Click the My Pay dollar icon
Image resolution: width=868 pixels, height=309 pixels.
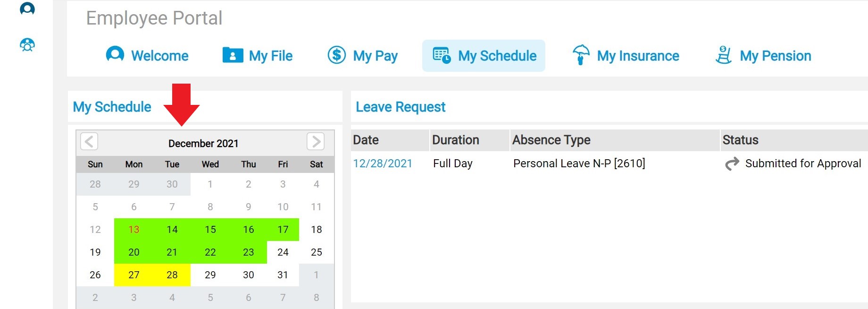coord(337,55)
